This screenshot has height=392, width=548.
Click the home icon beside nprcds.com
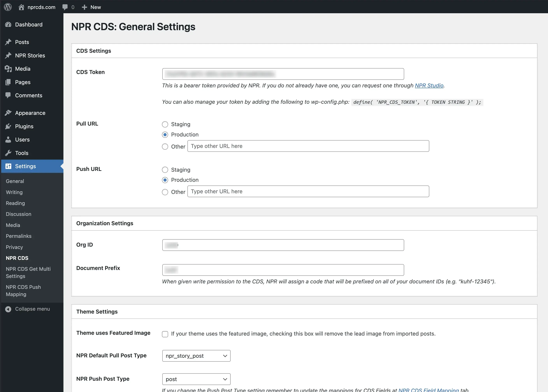tap(21, 7)
